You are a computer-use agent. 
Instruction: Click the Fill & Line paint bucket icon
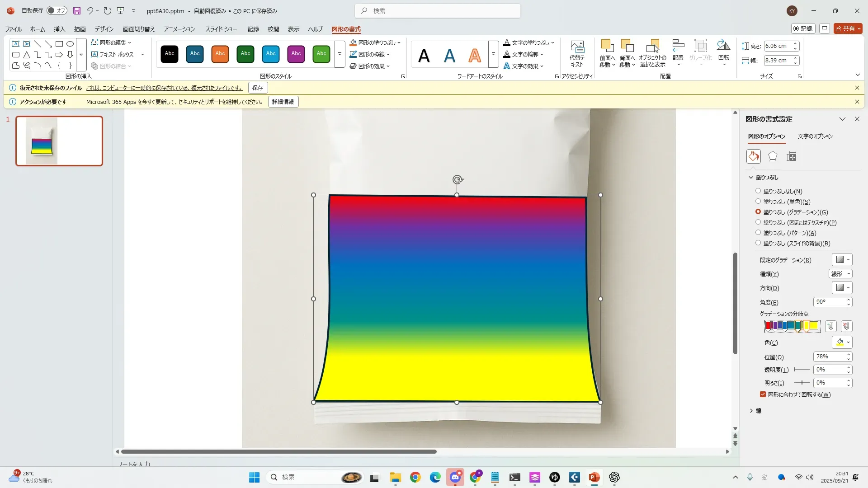[x=753, y=156]
